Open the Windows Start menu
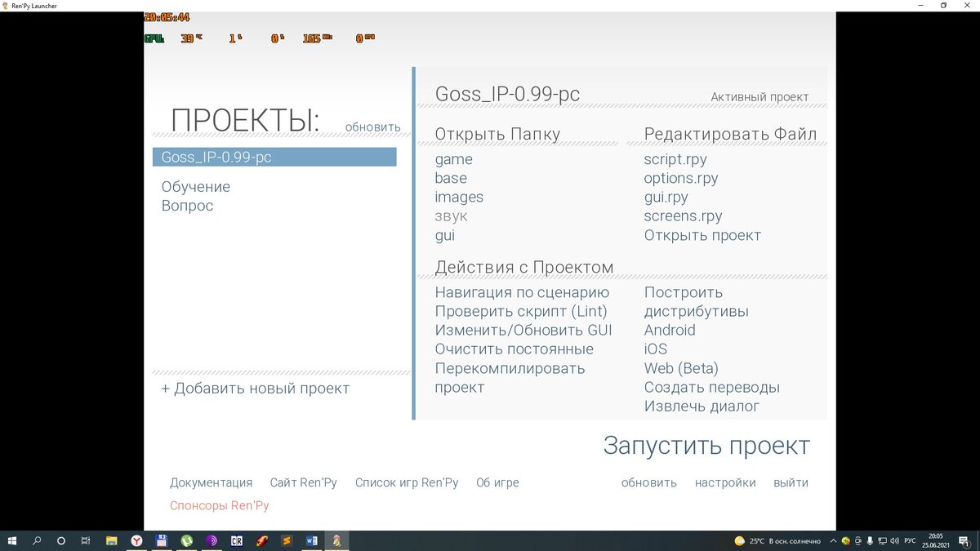Screen dimensions: 980x551 (x=12, y=540)
